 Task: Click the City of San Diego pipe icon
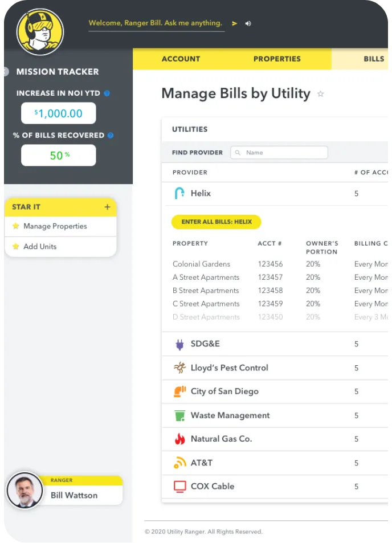[x=179, y=391]
